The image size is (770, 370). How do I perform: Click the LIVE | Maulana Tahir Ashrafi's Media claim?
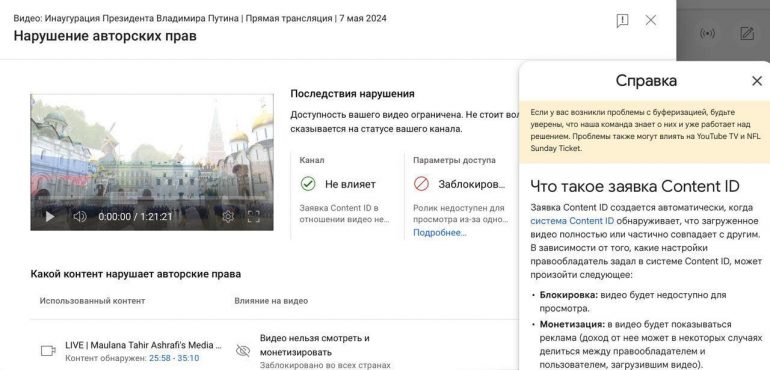(143, 345)
